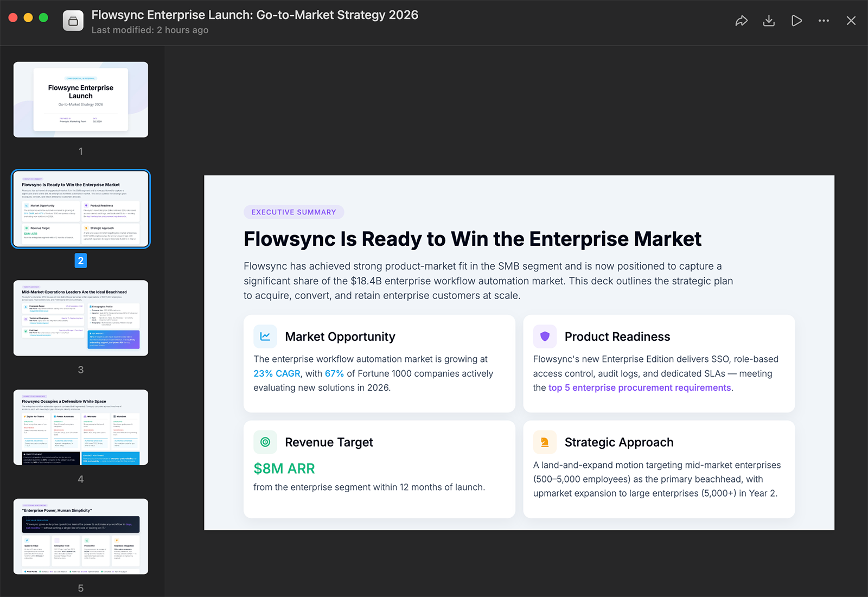The height and width of the screenshot is (597, 868).
Task: Click the presentation file icon in header
Action: coord(73,21)
